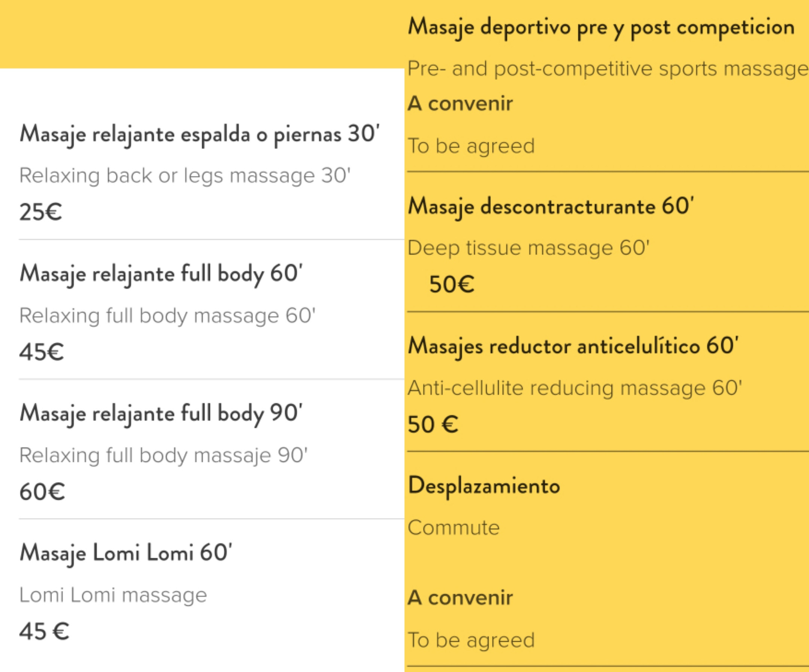The height and width of the screenshot is (672, 809).
Task: Open the 'Masaje Lomi Lomi 60'' entry
Action: tap(125, 553)
